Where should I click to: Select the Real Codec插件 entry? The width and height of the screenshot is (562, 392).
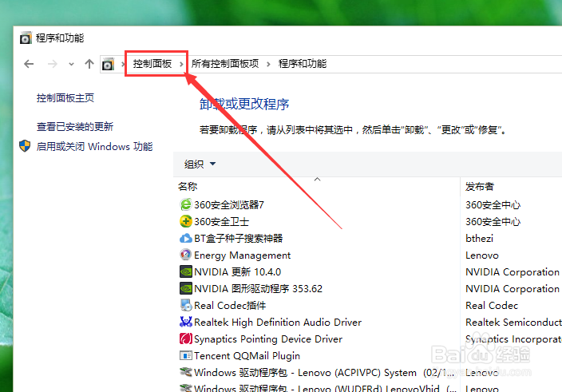[x=230, y=305]
